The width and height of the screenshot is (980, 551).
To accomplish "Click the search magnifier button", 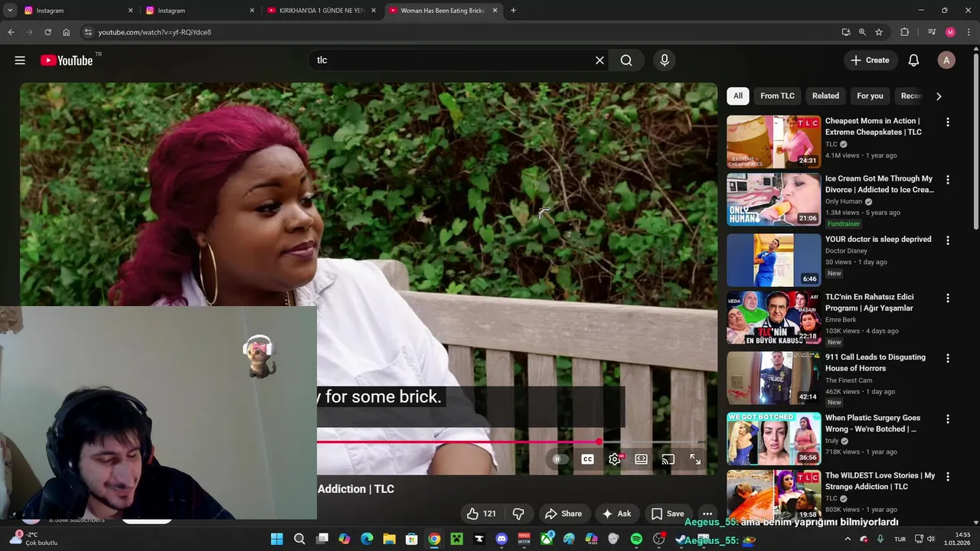I will tap(626, 60).
